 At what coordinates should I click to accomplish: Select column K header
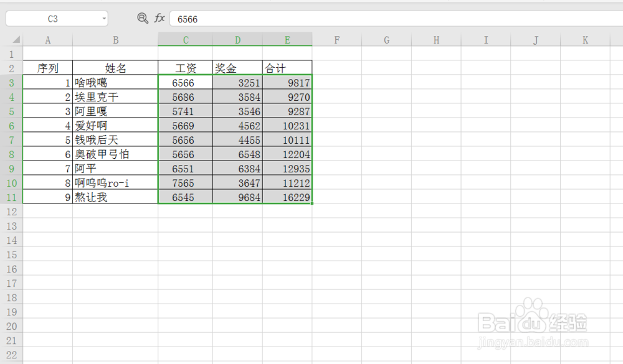point(585,40)
